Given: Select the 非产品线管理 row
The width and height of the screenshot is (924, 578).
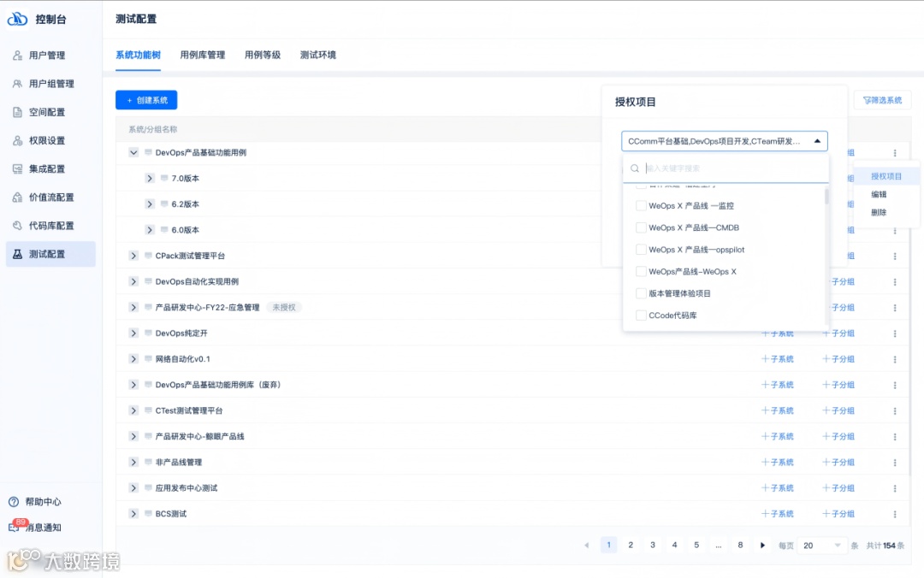Looking at the screenshot, I should 512,463.
